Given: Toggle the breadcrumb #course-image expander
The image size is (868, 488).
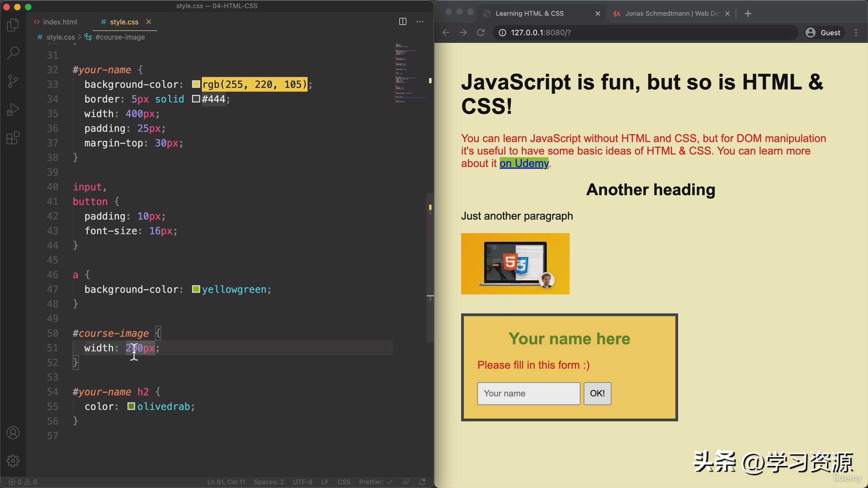Looking at the screenshot, I should point(120,37).
